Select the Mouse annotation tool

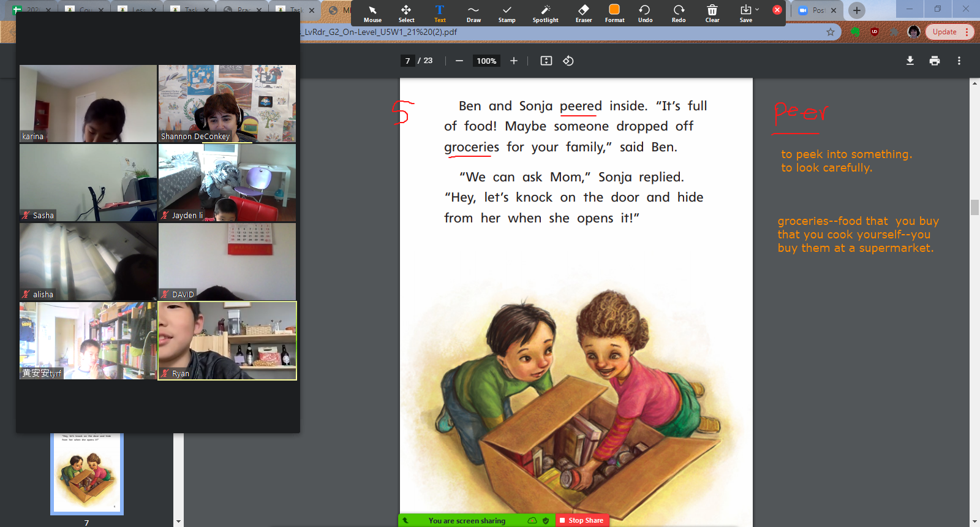(x=372, y=13)
